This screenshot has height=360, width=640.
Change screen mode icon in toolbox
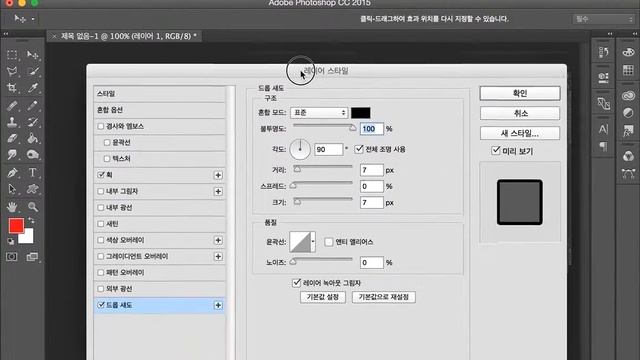click(32, 257)
